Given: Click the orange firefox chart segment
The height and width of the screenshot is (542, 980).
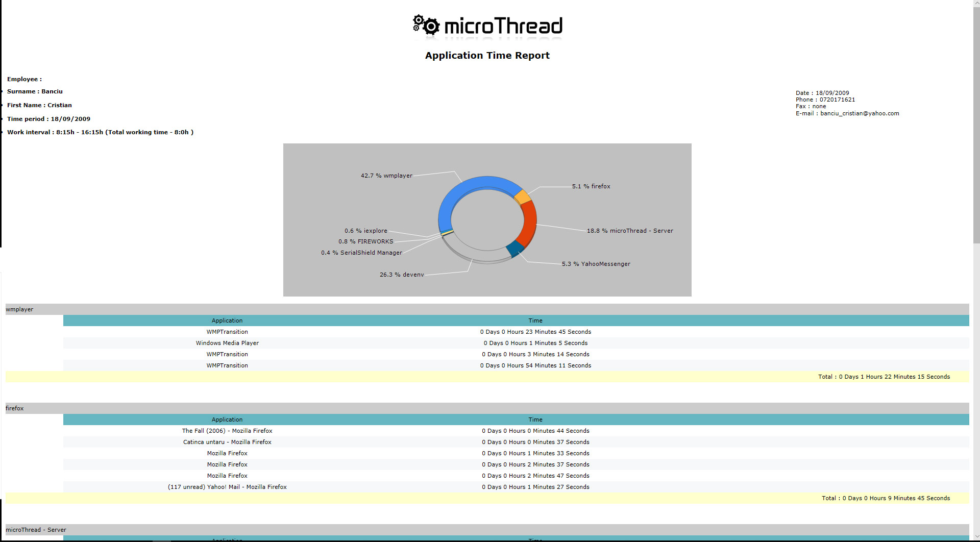Looking at the screenshot, I should (x=523, y=196).
